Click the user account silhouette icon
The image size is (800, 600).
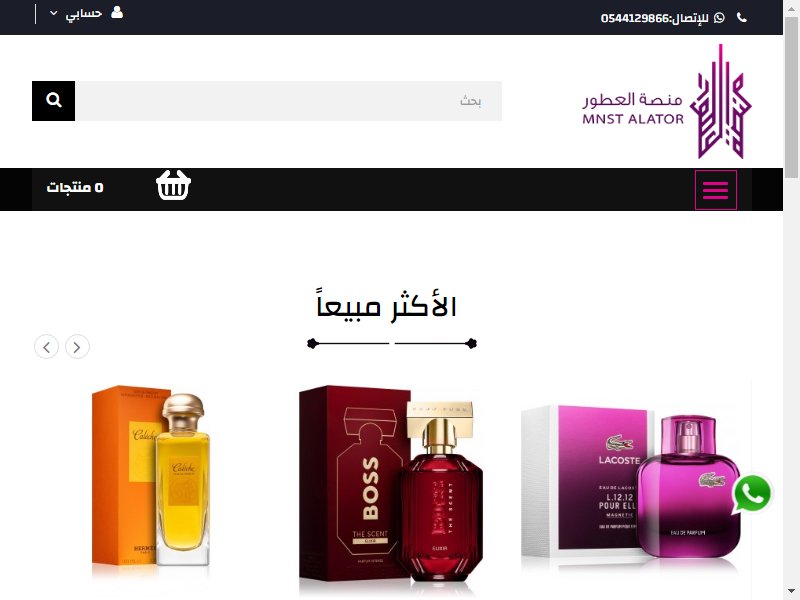coord(117,12)
